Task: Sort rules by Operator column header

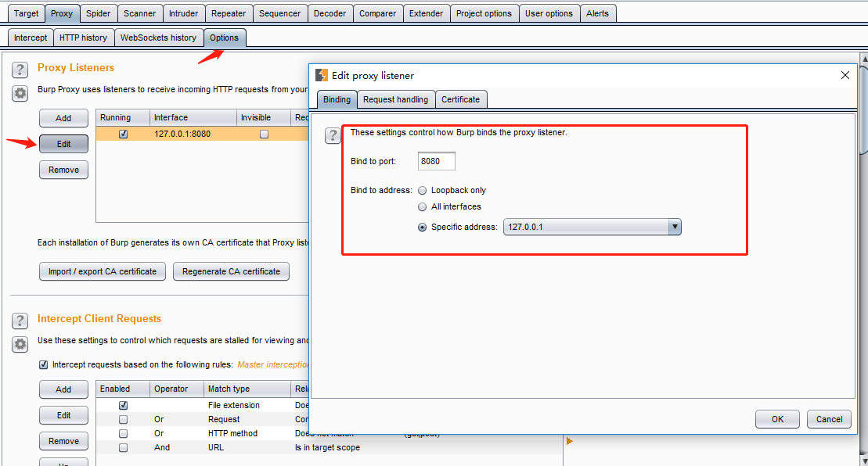Action: point(177,389)
